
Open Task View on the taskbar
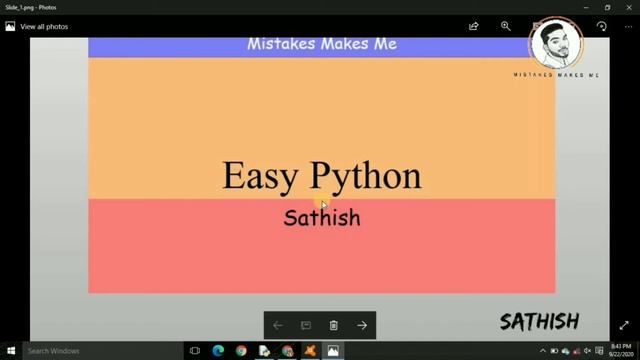click(195, 351)
